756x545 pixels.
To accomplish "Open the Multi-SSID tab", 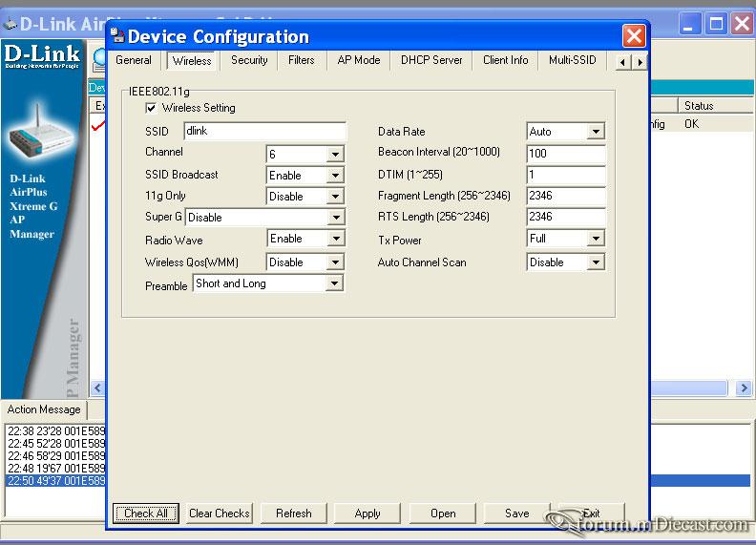I will 573,60.
